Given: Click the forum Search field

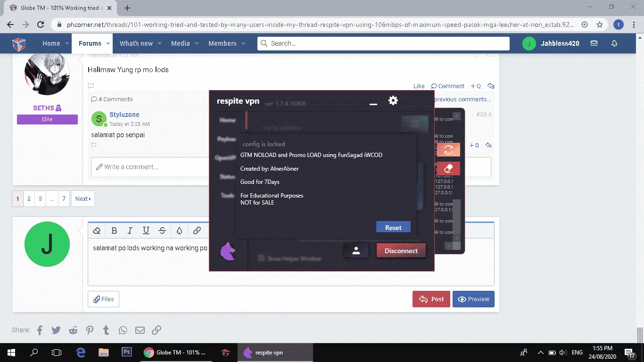Looking at the screenshot, I should click(x=383, y=43).
